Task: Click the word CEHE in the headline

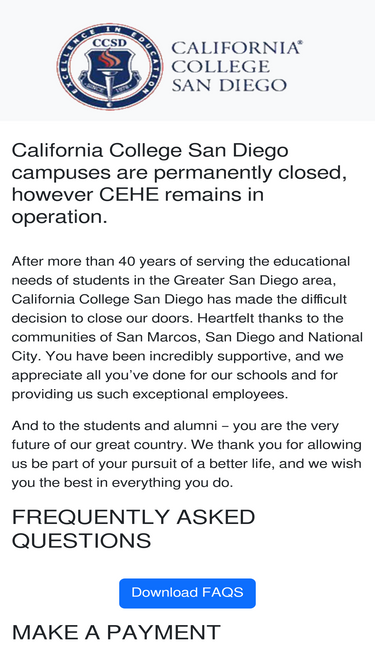Action: coord(129,194)
